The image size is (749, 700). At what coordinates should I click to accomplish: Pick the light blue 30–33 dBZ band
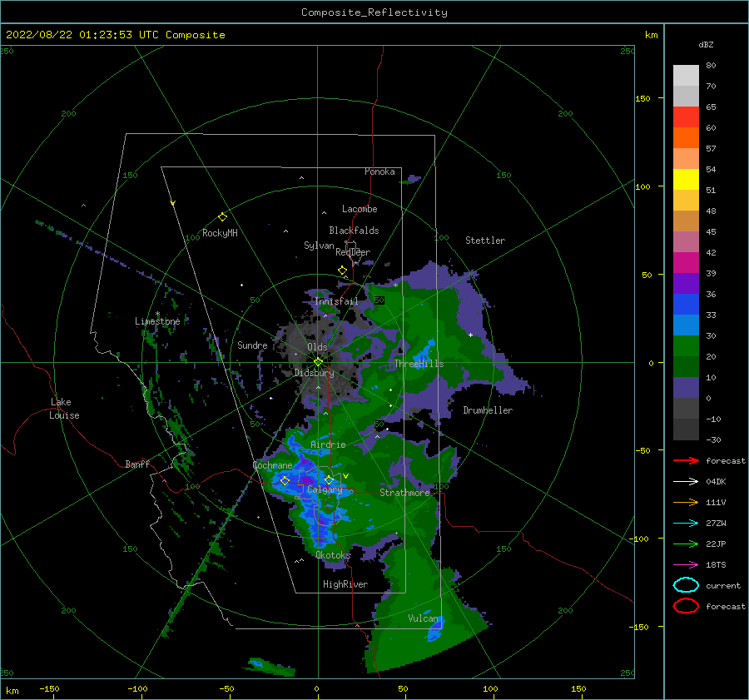686,325
